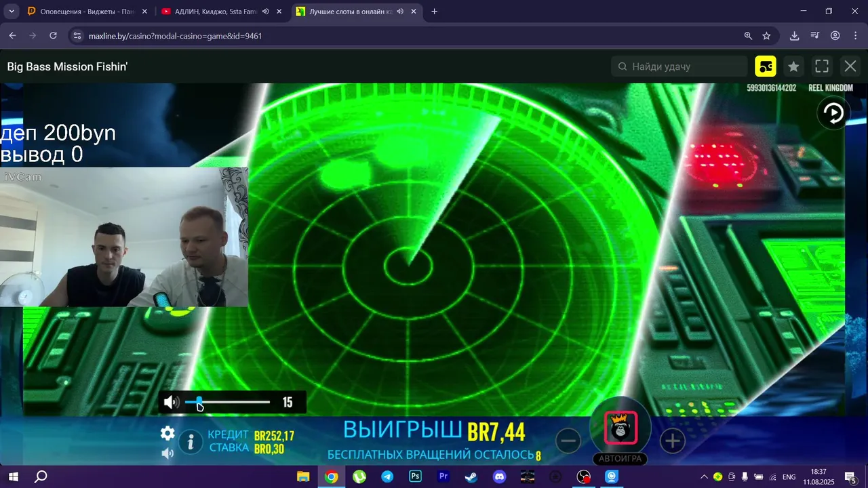Screen dimensions: 868x488
Task: Click the Big Bass Mission Fishin' title
Action: coord(67,66)
